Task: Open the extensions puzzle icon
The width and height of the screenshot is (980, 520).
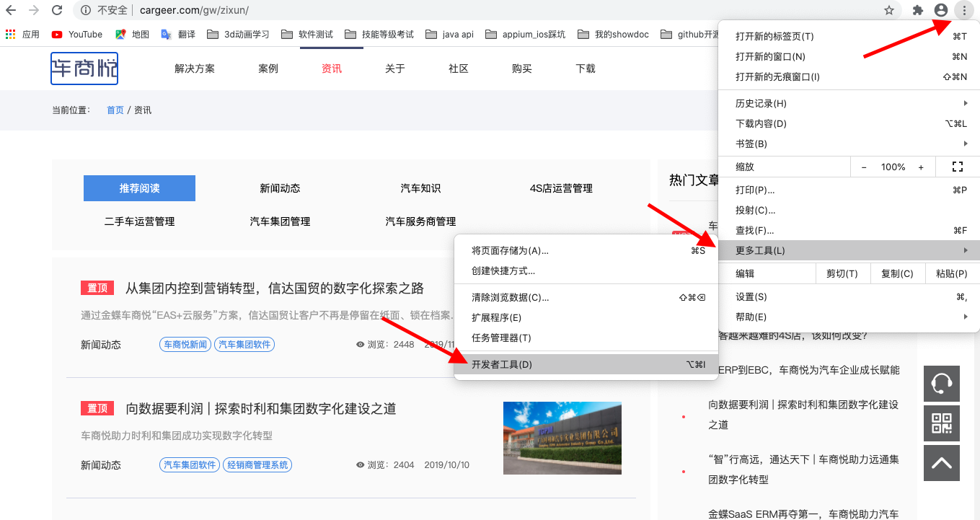Action: pyautogui.click(x=918, y=11)
